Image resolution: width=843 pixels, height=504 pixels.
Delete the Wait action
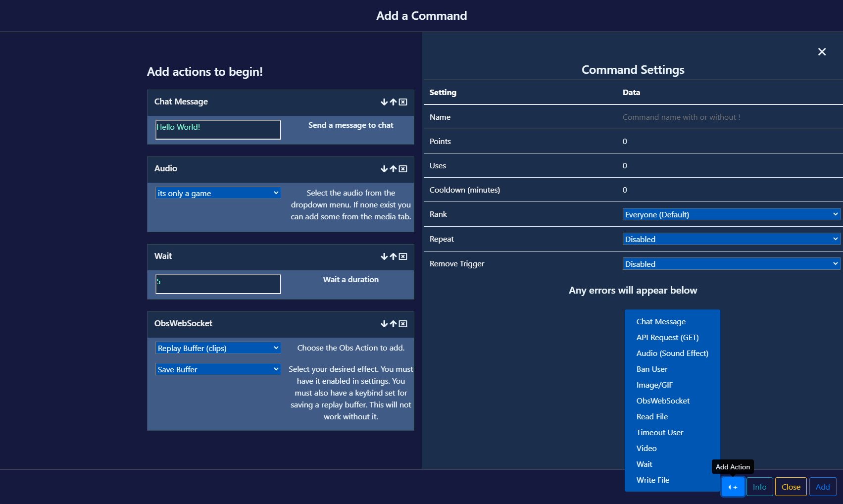[x=403, y=256]
